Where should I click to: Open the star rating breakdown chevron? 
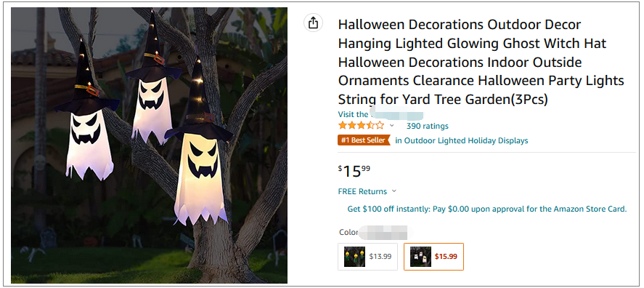tap(392, 126)
